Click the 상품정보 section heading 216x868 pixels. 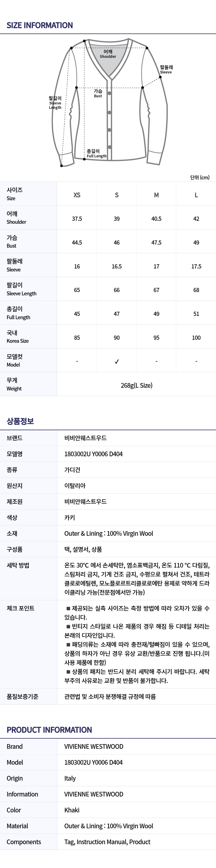click(20, 421)
